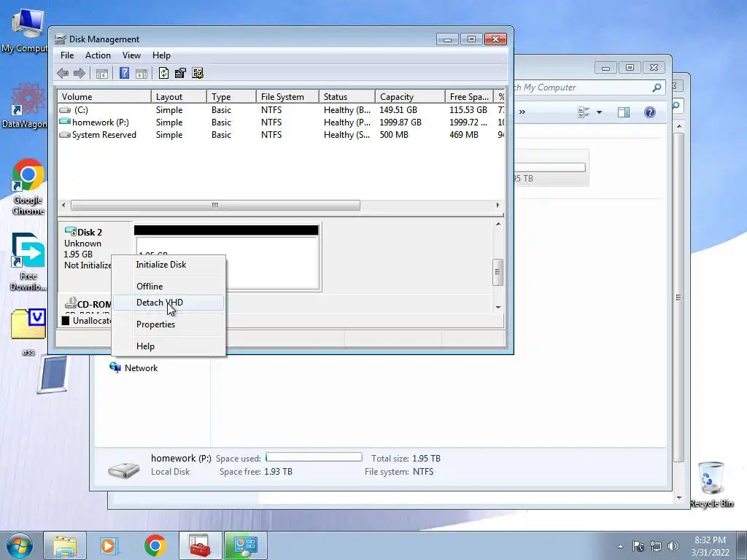Click the Disk 2 icon in the disk pane
This screenshot has height=560, width=747.
tap(71, 231)
